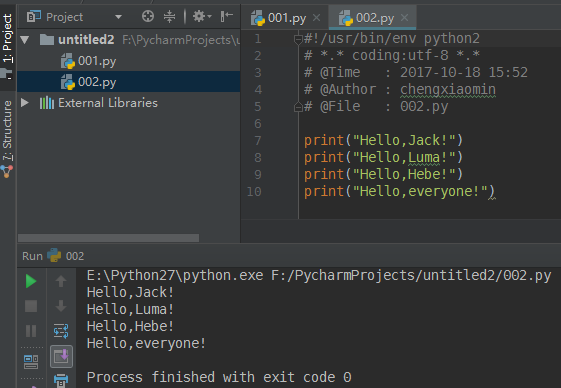Click 'Hello,Jack!' in console output
Screen dimensions: 561x388
pos(131,293)
